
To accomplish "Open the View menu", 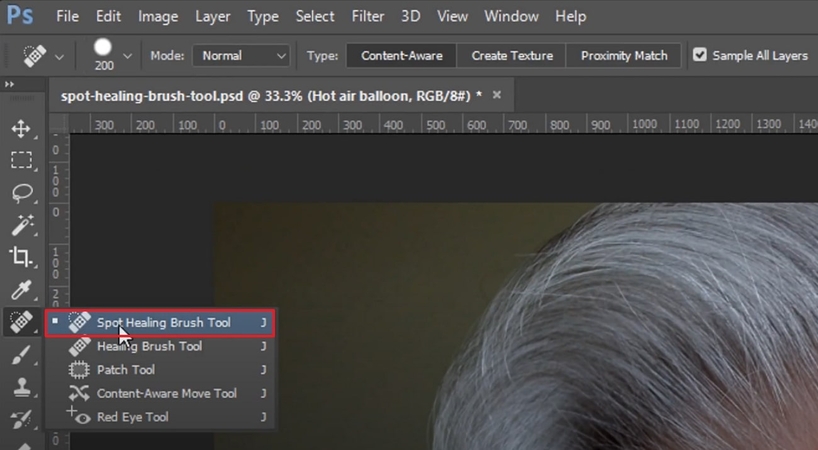I will click(x=452, y=16).
